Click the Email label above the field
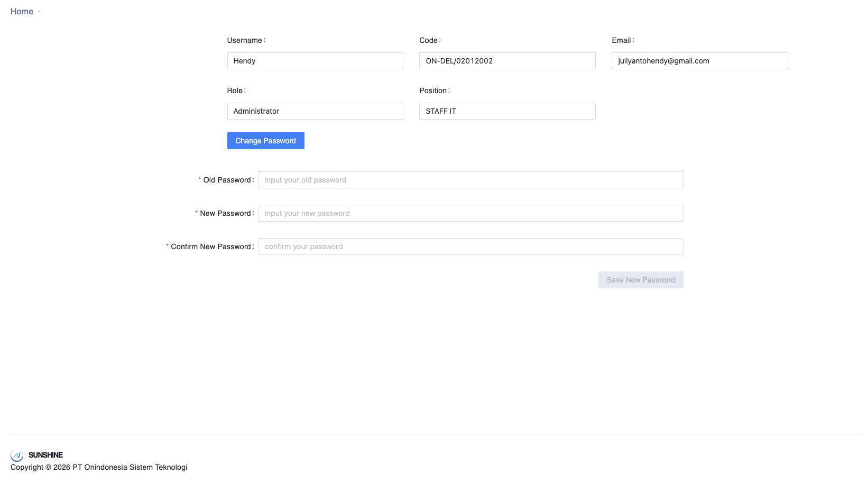868x483 pixels. tap(621, 40)
